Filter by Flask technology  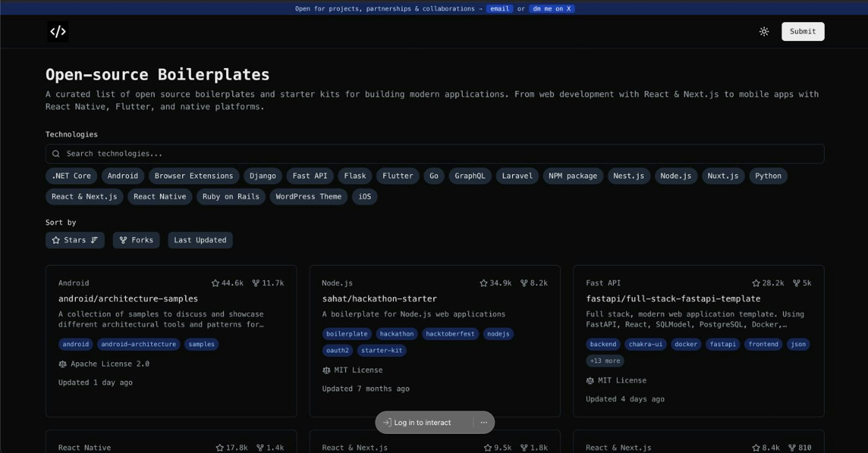tap(355, 176)
